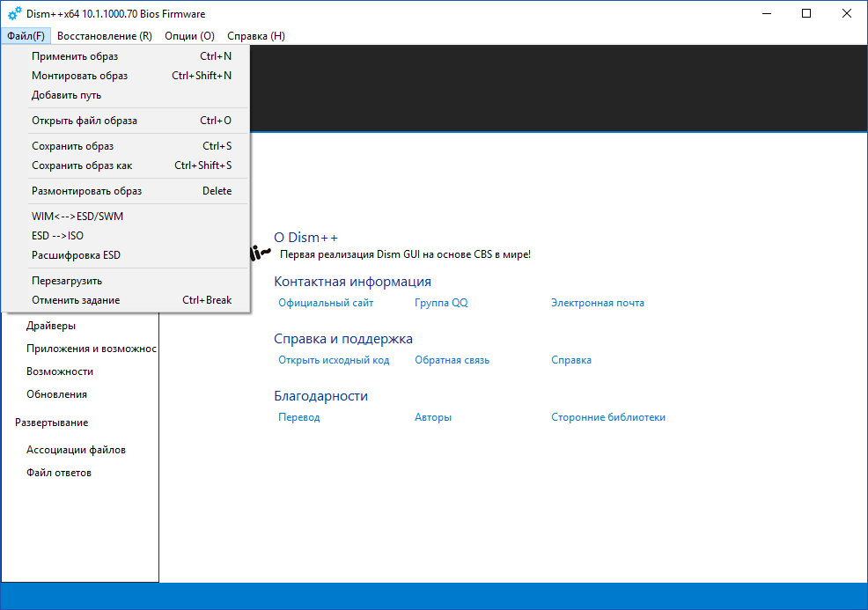This screenshot has height=610, width=868.
Task: Close the Dism++ window
Action: 846,13
